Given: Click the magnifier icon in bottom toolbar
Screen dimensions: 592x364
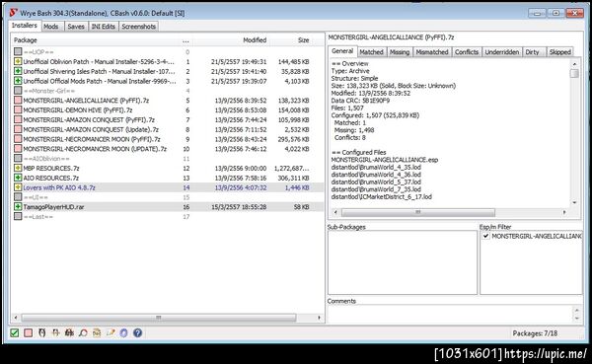Looking at the screenshot, I should tap(83, 332).
